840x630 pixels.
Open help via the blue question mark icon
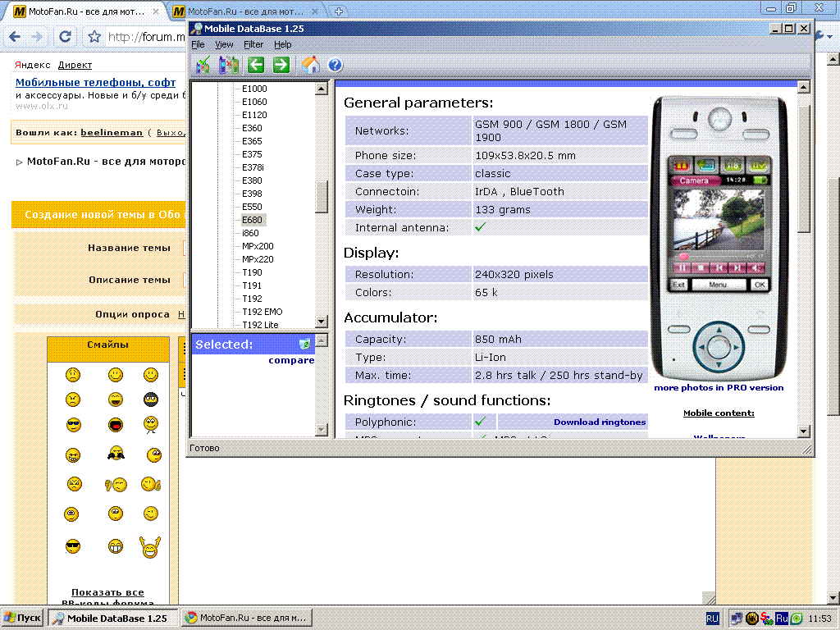point(336,66)
